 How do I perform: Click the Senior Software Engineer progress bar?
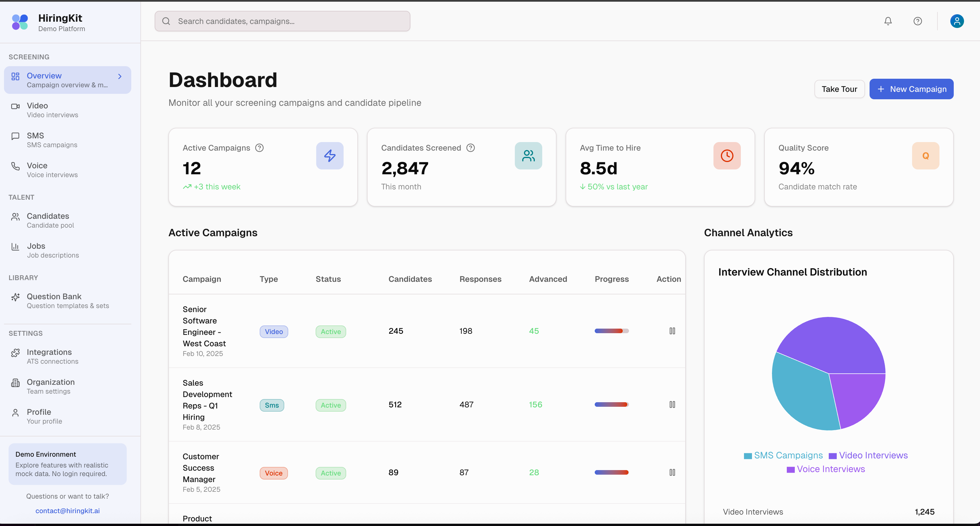pos(611,331)
